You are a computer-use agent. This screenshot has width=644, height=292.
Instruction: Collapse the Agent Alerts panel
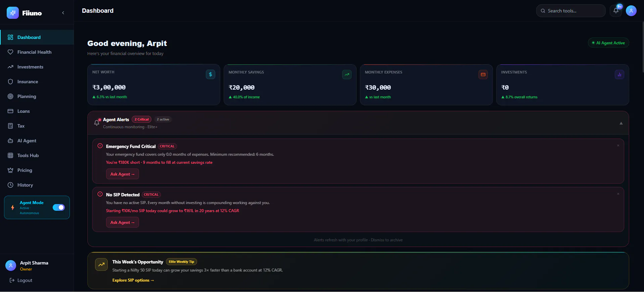pos(621,123)
